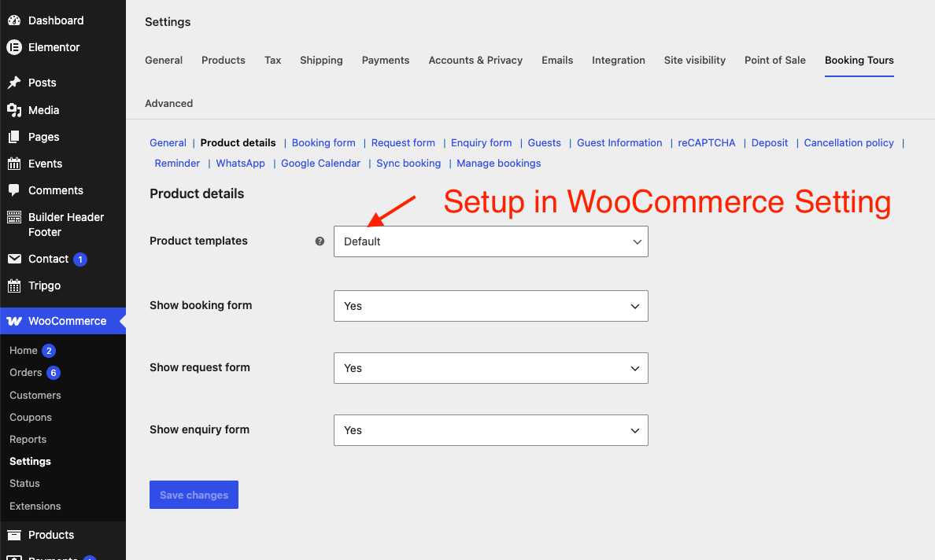Screen dimensions: 935x560
Task: Open the Guests sub-section link
Action: coord(544,143)
